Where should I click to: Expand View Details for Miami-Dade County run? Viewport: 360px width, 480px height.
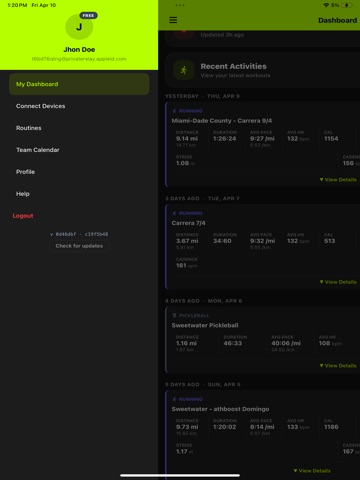click(x=338, y=180)
